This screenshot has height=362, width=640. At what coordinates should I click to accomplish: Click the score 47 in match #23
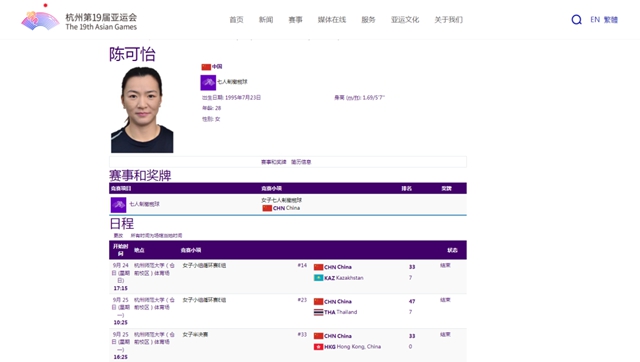[x=412, y=302]
